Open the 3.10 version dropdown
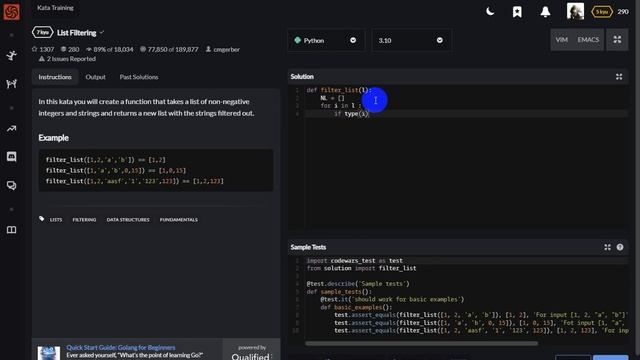The image size is (640, 360). click(411, 40)
